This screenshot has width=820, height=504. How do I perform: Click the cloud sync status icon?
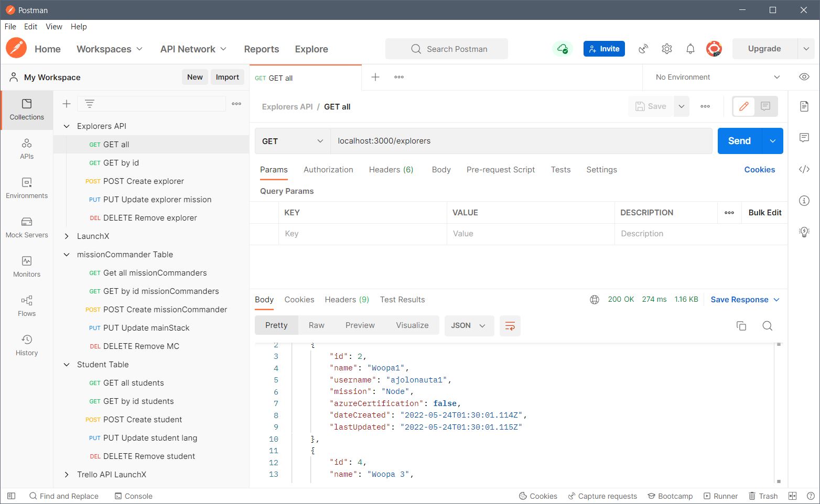(563, 49)
